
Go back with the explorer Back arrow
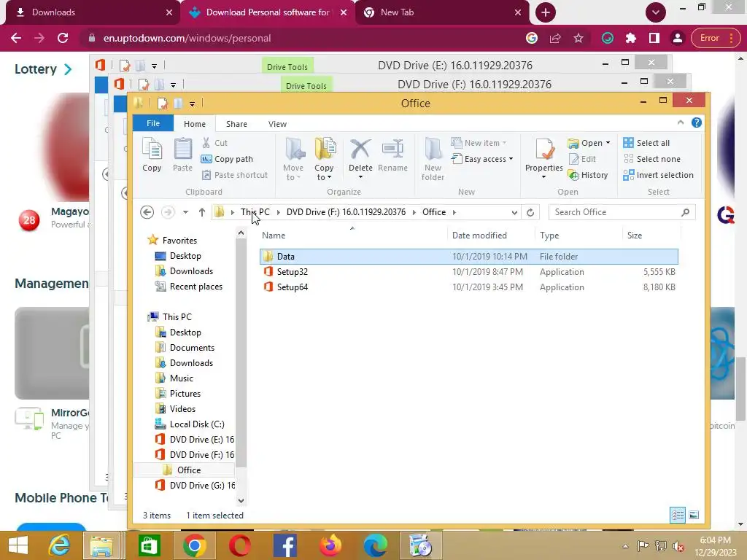(x=147, y=212)
